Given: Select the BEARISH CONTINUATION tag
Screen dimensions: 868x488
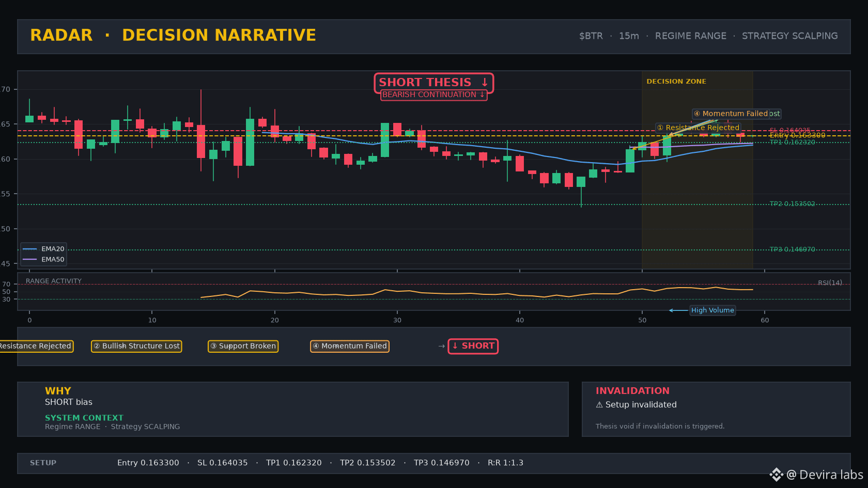Looking at the screenshot, I should coord(433,95).
